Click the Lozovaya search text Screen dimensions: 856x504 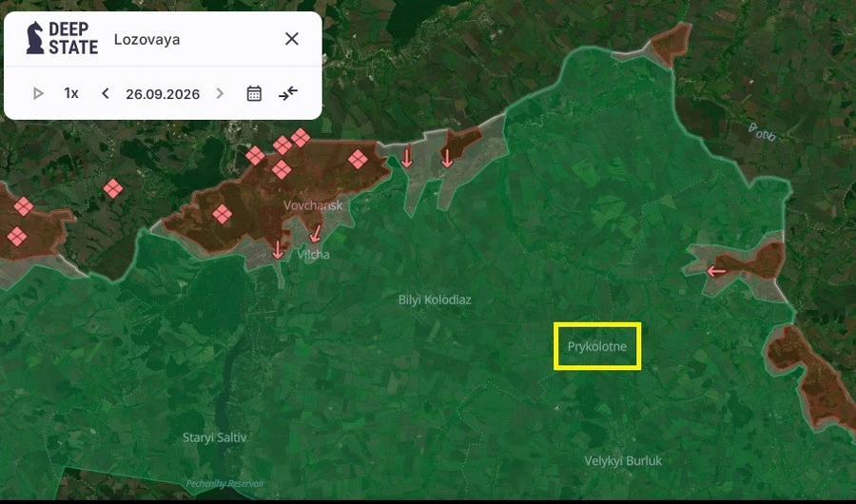[x=146, y=39]
